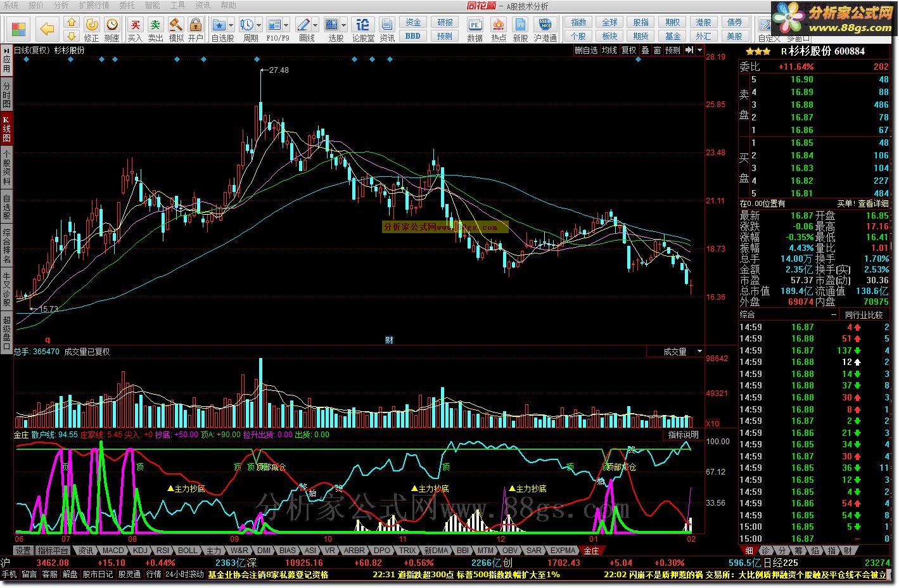This screenshot has height=588, width=899.
Task: Click the yellow down arrow button
Action: pos(72,36)
